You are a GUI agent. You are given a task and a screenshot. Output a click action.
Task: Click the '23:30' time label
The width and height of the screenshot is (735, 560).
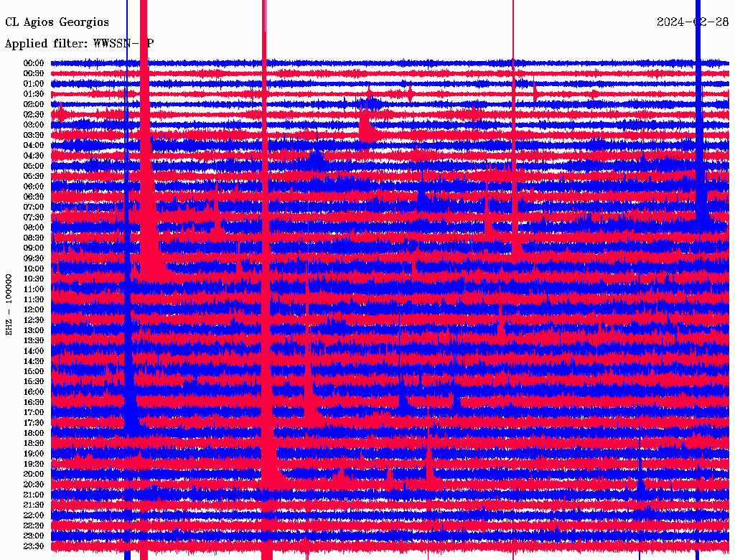(34, 546)
